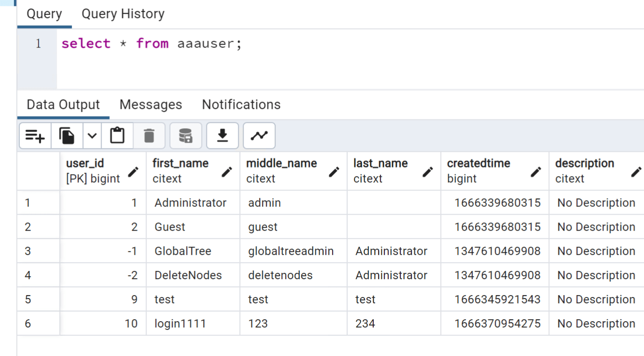The height and width of the screenshot is (356, 644).
Task: Switch to the Query History tab
Action: [x=123, y=14]
